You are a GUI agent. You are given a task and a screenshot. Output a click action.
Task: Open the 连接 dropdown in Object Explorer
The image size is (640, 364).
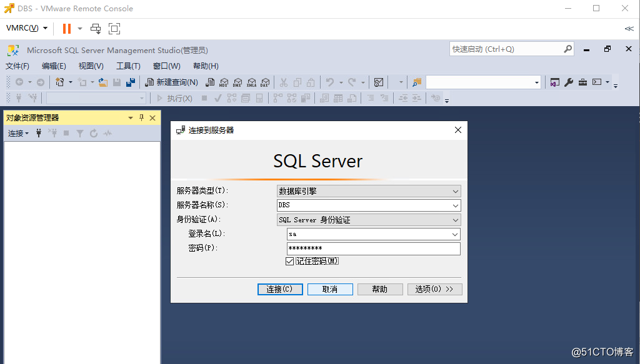click(18, 133)
